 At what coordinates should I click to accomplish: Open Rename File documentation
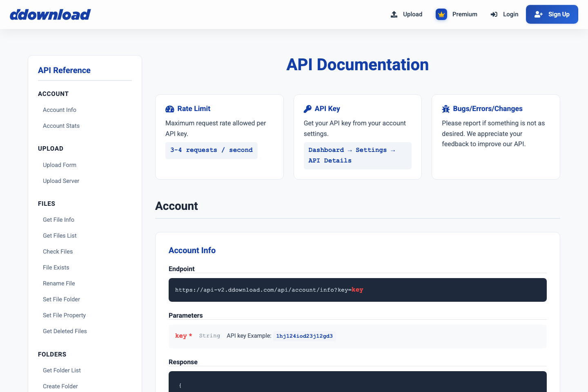tap(59, 283)
